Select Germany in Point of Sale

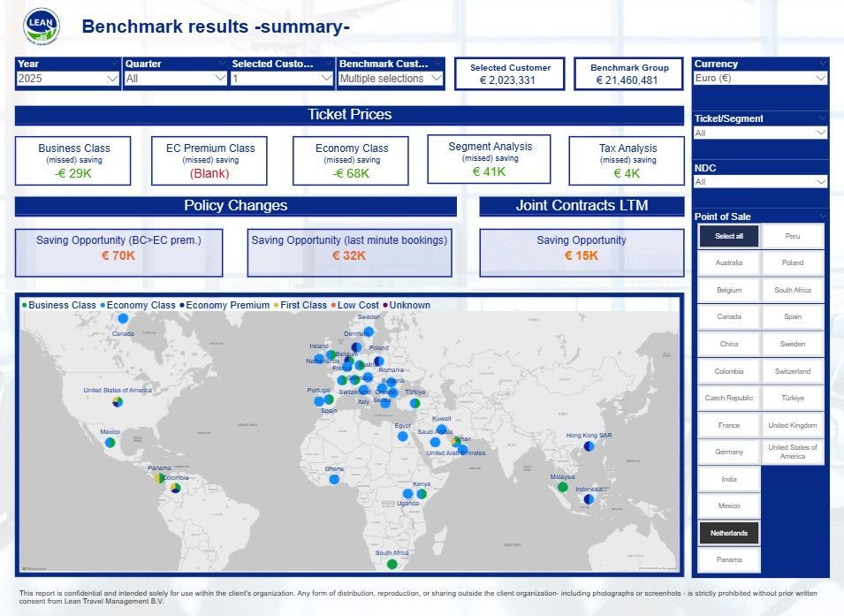pos(729,452)
